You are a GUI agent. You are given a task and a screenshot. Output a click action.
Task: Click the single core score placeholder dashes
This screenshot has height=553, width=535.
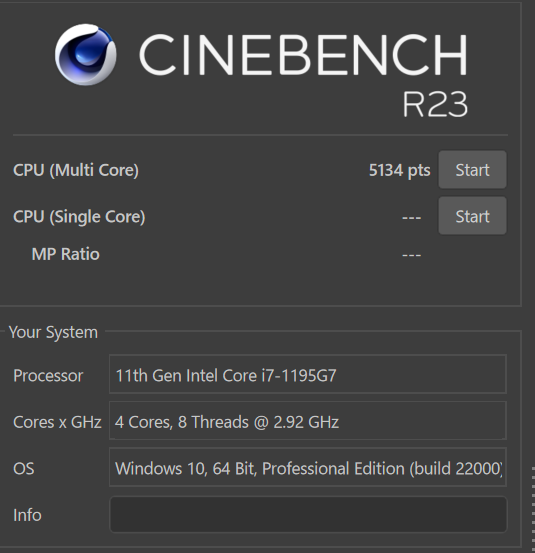(412, 218)
